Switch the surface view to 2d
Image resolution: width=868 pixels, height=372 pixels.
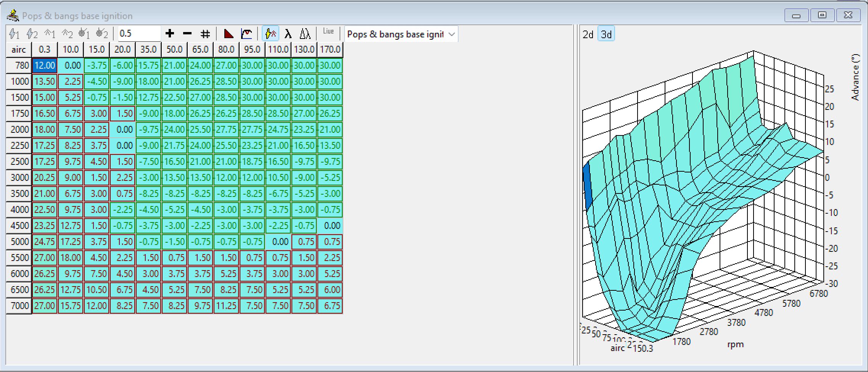pyautogui.click(x=588, y=34)
